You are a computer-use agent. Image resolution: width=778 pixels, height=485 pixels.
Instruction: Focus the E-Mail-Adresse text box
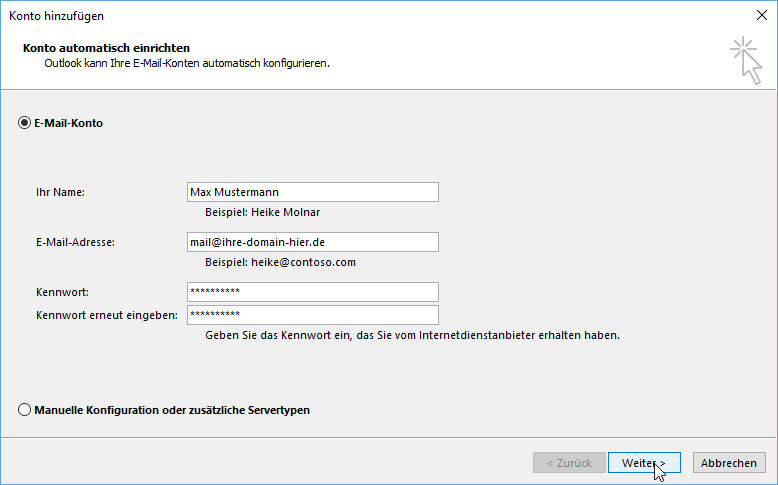312,242
